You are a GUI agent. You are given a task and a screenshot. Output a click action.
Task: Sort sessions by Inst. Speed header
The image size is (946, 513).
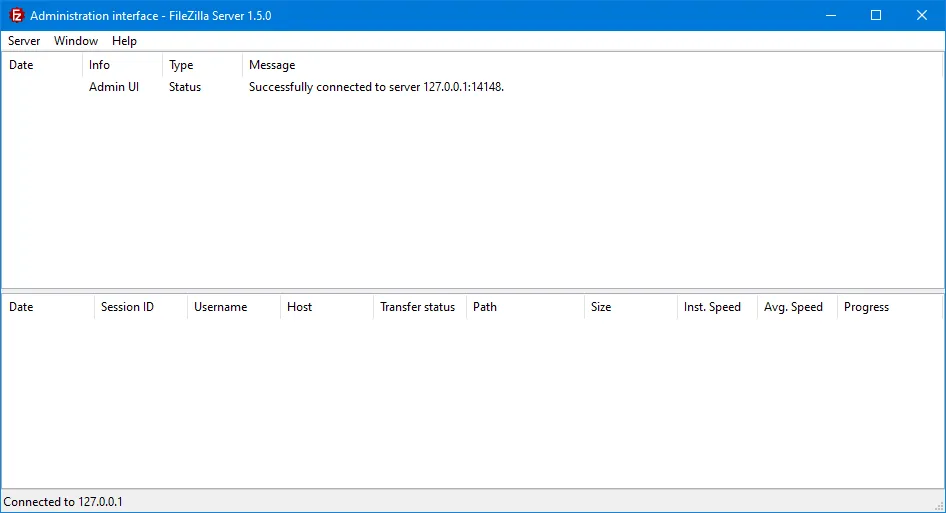tap(717, 307)
